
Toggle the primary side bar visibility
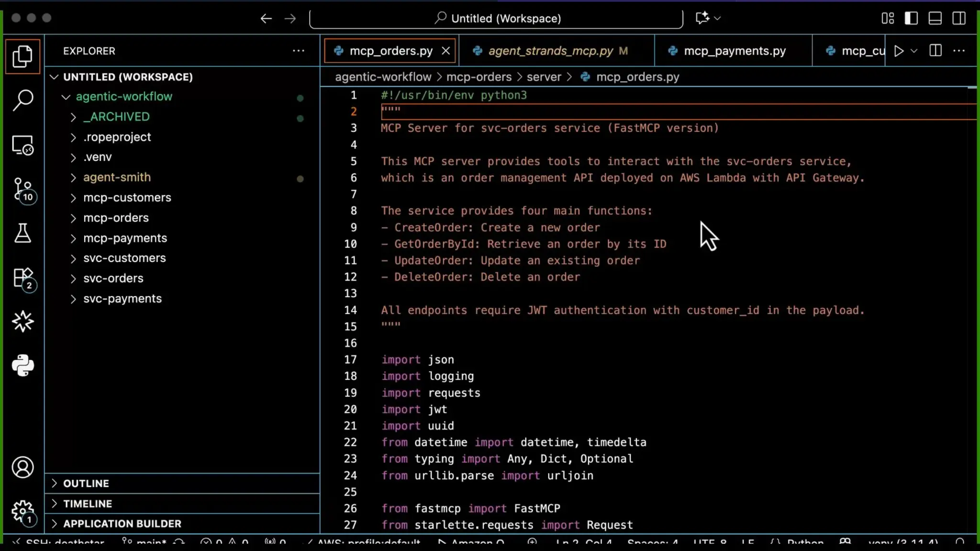(x=911, y=18)
